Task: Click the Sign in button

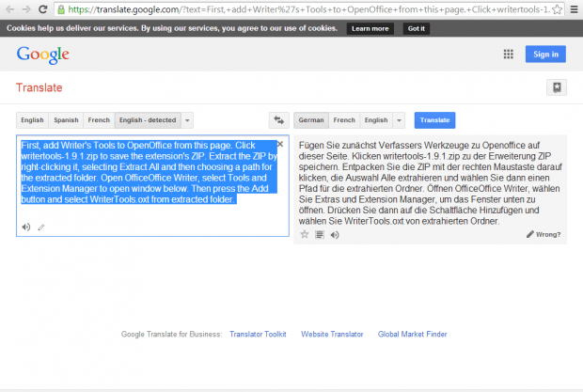Action: tap(545, 55)
